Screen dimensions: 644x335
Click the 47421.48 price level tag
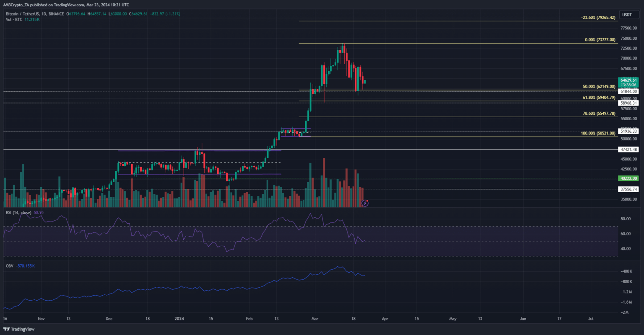(628, 149)
